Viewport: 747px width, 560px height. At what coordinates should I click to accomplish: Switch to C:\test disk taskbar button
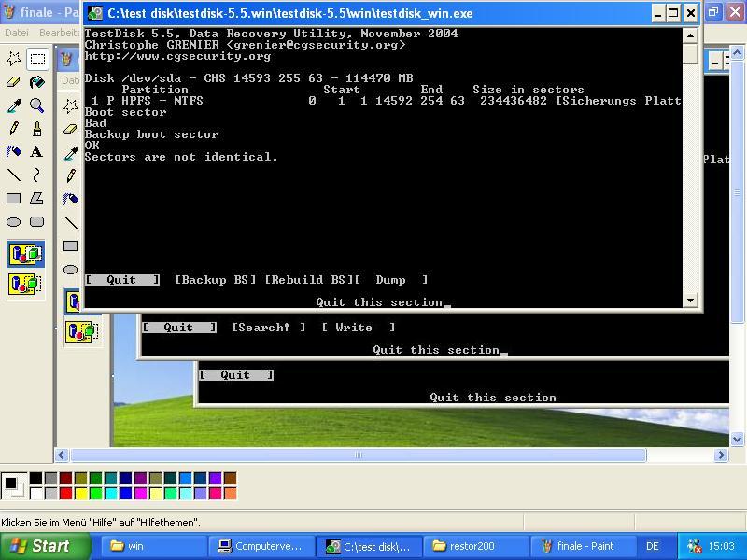coord(369,546)
